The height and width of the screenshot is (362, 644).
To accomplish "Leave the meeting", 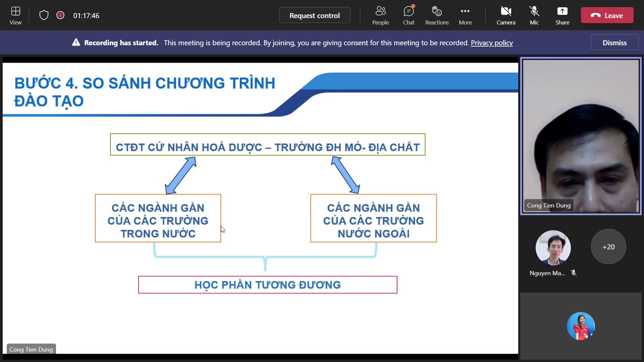I will click(607, 15).
